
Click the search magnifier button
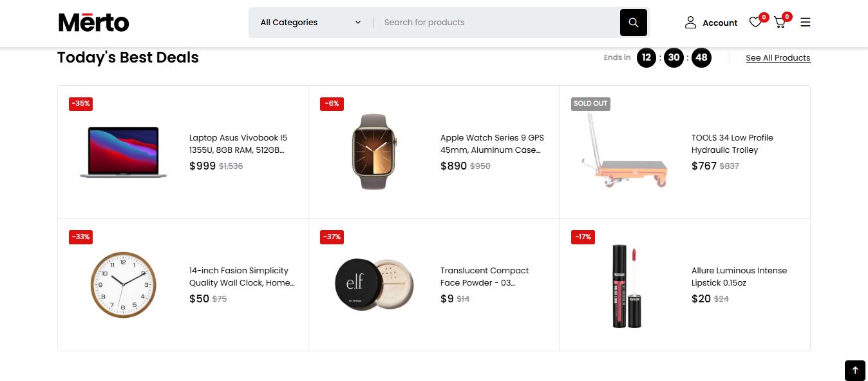[633, 23]
